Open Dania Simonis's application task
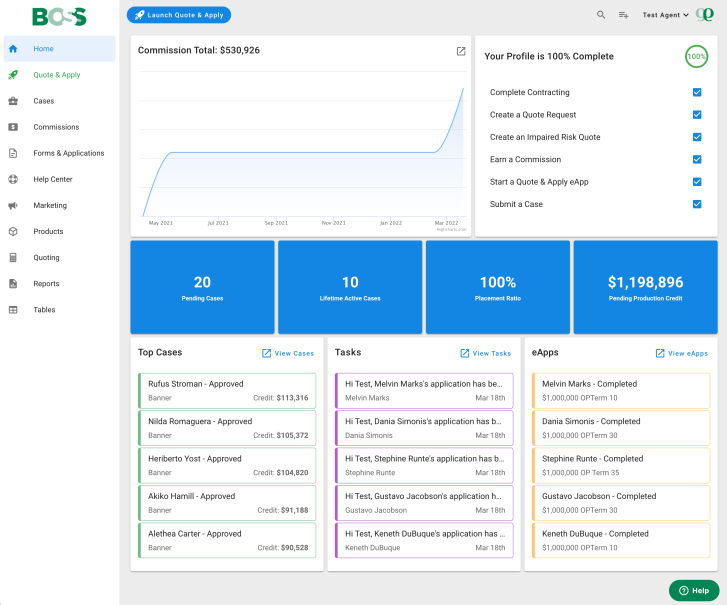727x605 pixels. pyautogui.click(x=424, y=428)
